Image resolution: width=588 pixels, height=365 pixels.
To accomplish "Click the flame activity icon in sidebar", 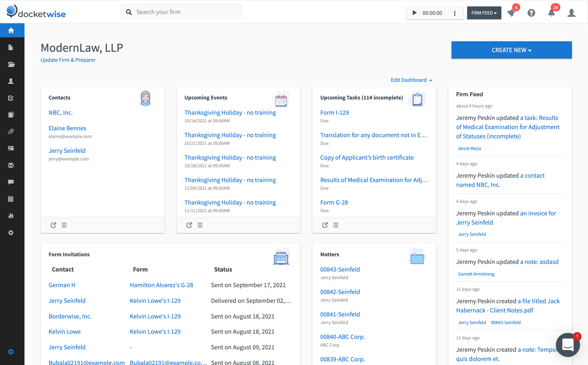I will pos(11,216).
